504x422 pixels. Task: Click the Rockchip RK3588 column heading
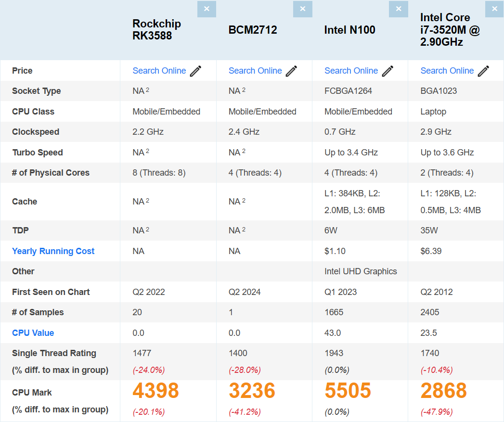(x=156, y=29)
